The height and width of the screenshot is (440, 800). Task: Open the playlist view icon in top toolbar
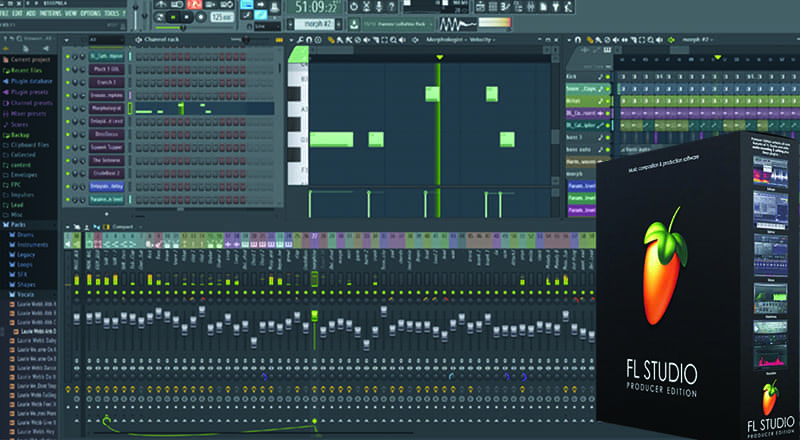481,7
